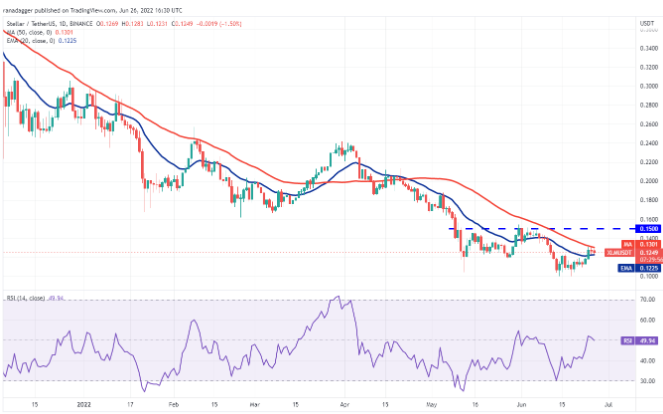Click the 0.1800 price axis label

(x=649, y=200)
